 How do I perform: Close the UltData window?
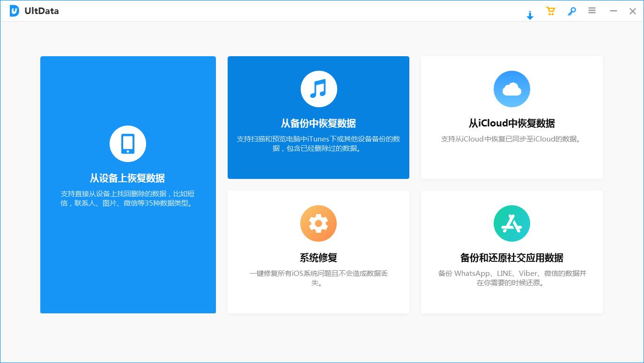click(633, 11)
